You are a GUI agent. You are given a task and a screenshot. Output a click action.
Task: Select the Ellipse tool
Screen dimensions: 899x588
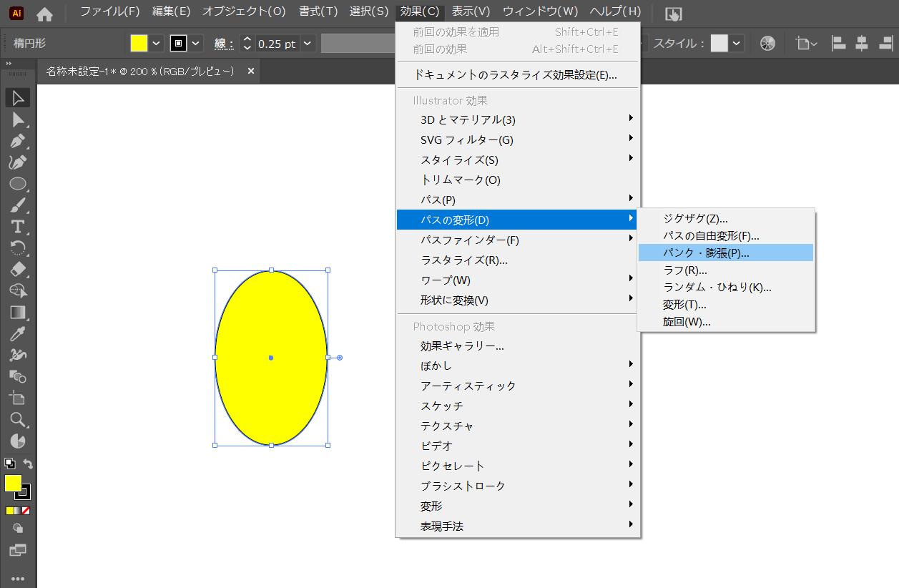pyautogui.click(x=18, y=184)
